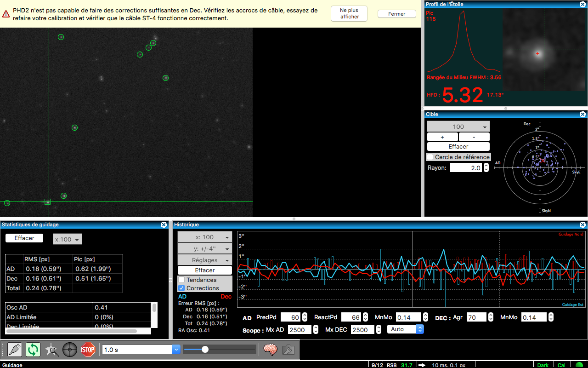This screenshot has height=368, width=588.
Task: Click the + zoom button in Cible
Action: [x=442, y=137]
